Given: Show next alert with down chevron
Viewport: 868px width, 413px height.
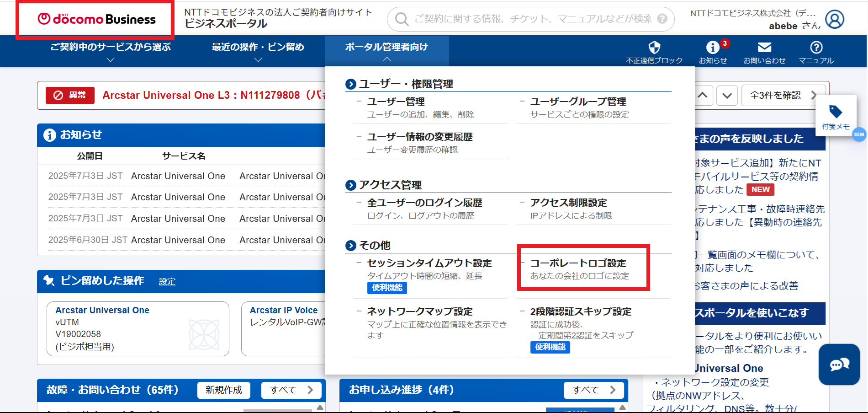Looking at the screenshot, I should tap(727, 96).
